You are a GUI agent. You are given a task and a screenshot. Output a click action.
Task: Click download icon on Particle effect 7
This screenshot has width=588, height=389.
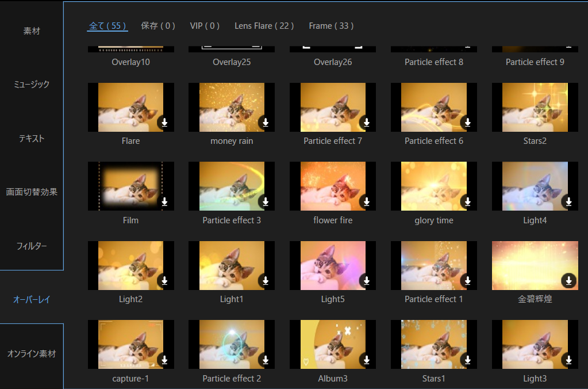click(x=366, y=123)
